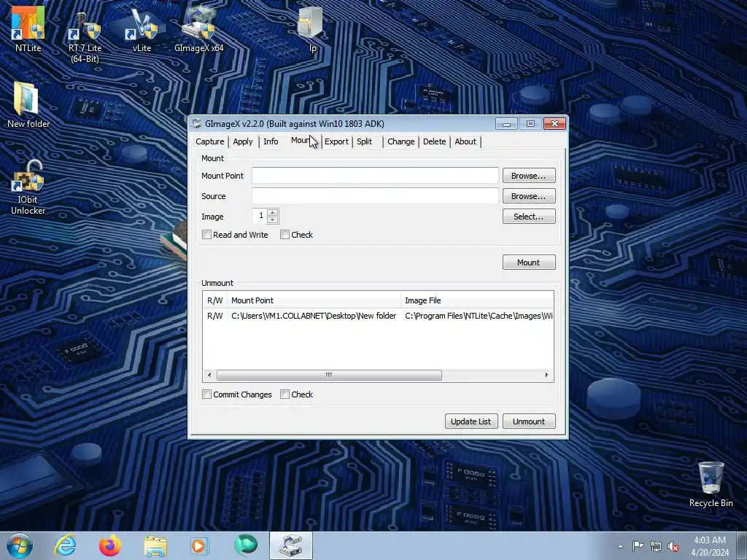Click the list's horizontal scrollbar thumb
747x560 pixels.
point(329,376)
